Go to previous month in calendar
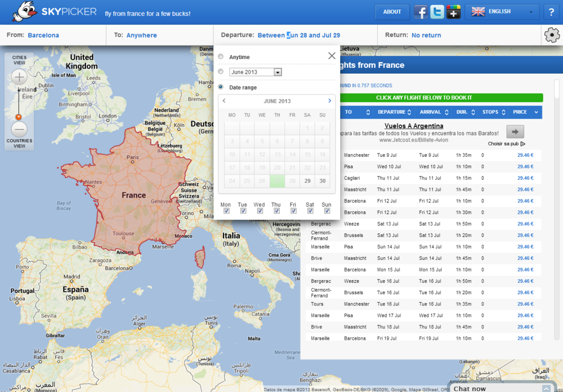Screen dimensions: 563x392 click(x=224, y=101)
